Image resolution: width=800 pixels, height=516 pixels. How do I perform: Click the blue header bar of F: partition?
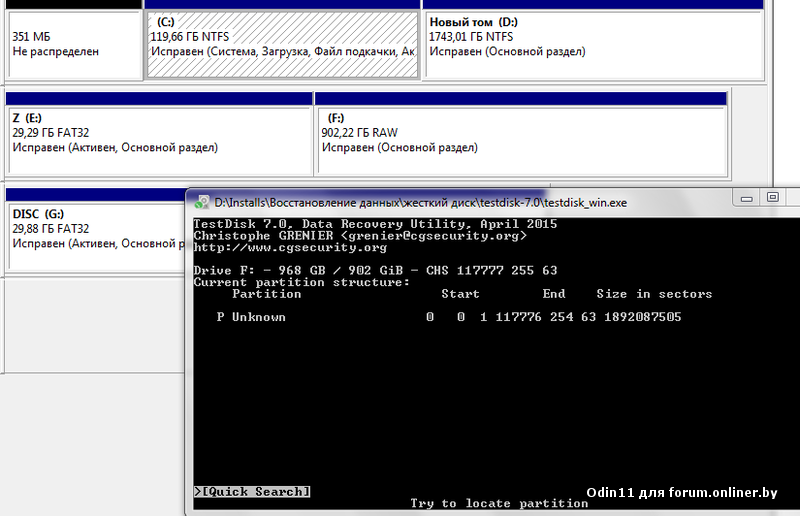520,98
